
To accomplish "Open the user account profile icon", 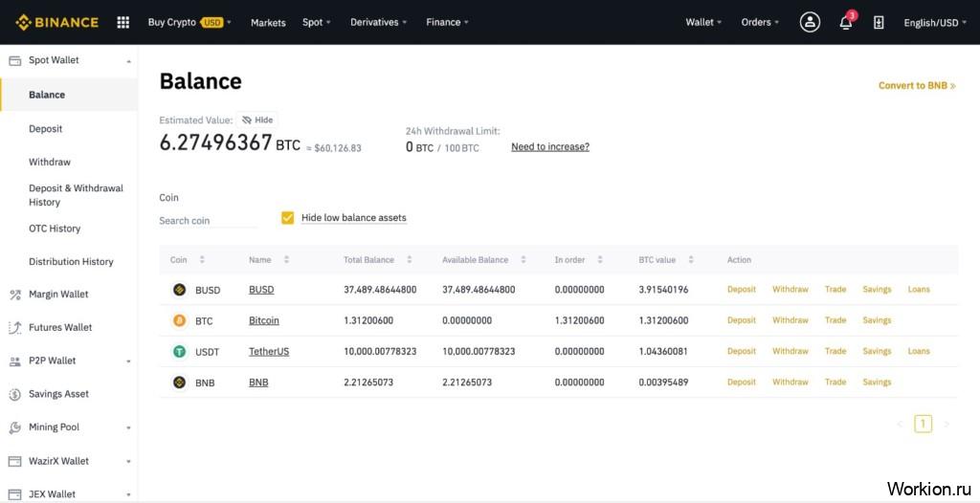I will pos(810,23).
